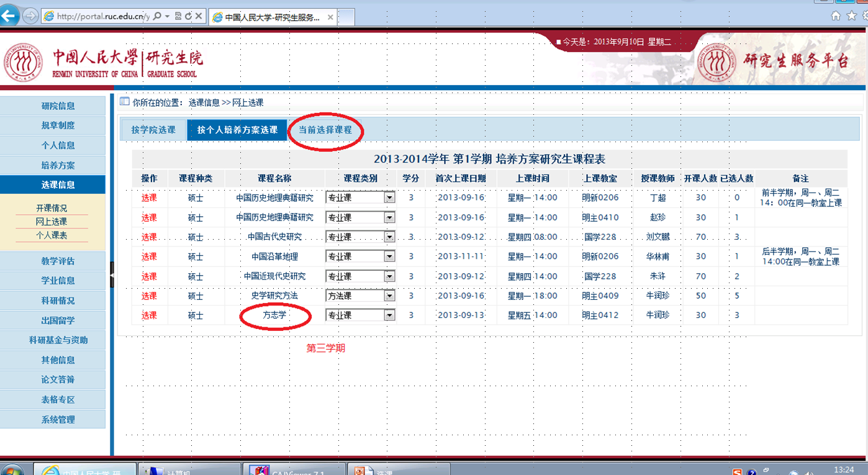The width and height of the screenshot is (868, 475).
Task: Expand course type dropdown for 史学研究方法
Action: [x=389, y=296]
